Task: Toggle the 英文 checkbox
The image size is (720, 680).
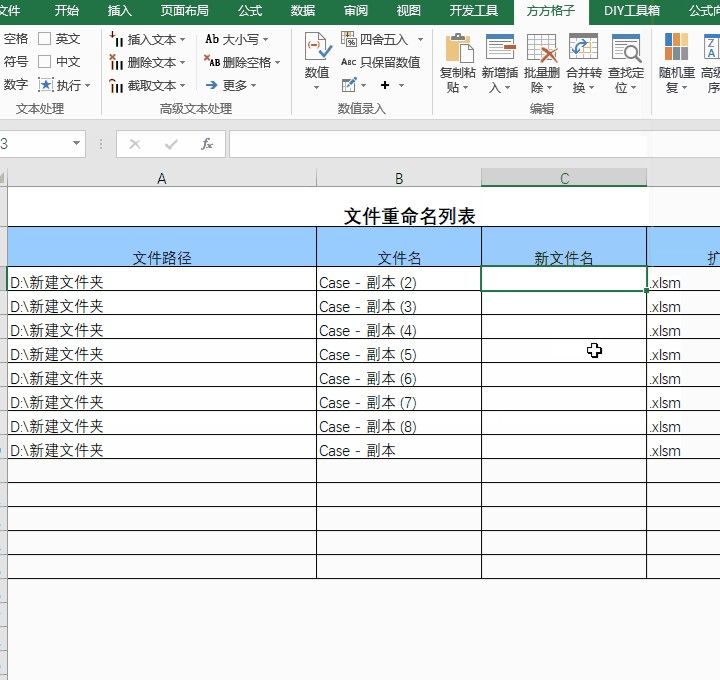Action: coord(44,39)
